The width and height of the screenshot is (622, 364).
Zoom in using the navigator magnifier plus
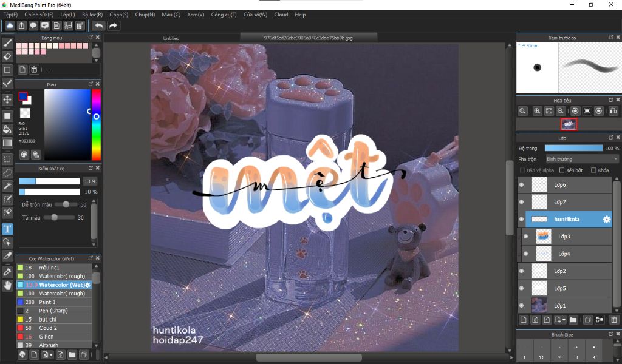[x=537, y=111]
